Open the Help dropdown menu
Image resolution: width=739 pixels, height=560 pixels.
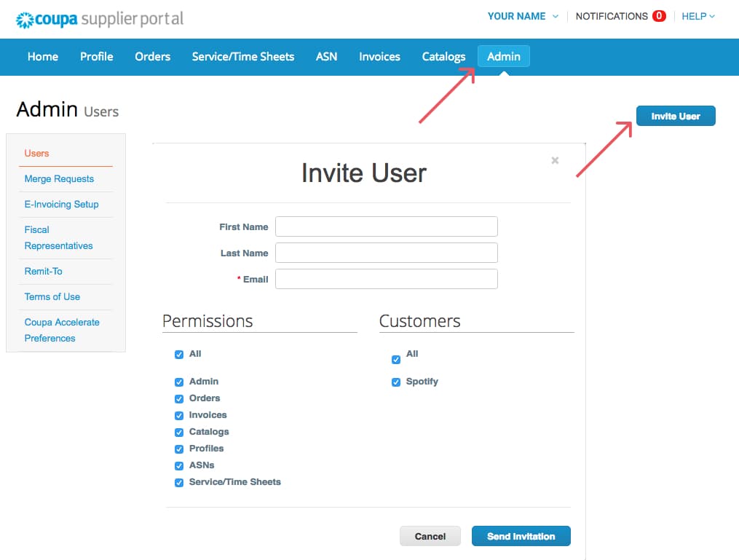coord(697,16)
